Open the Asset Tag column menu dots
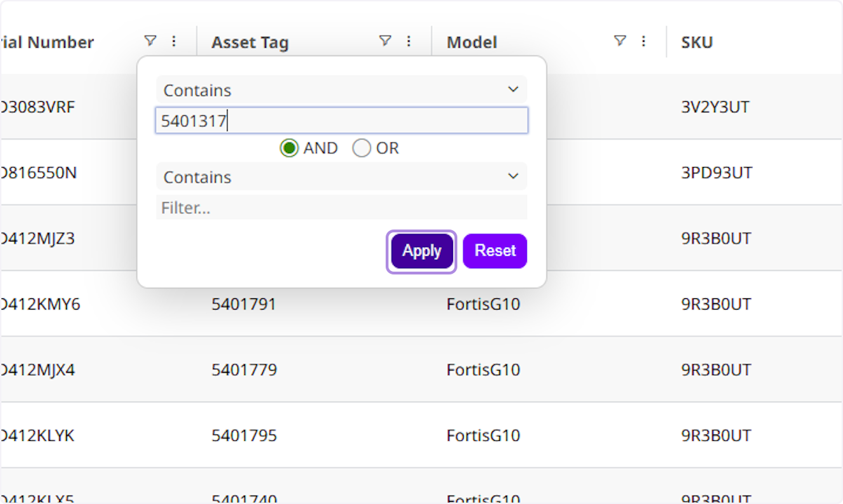 pyautogui.click(x=409, y=41)
